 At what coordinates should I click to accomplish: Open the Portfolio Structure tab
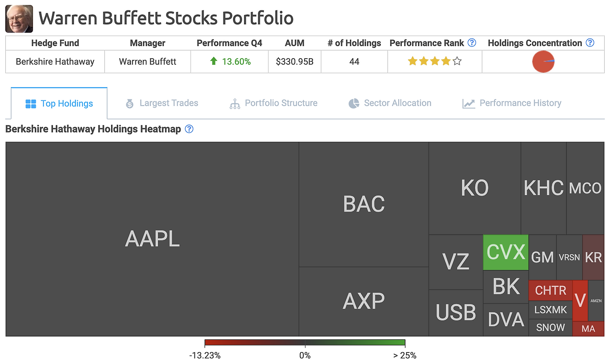click(x=274, y=103)
